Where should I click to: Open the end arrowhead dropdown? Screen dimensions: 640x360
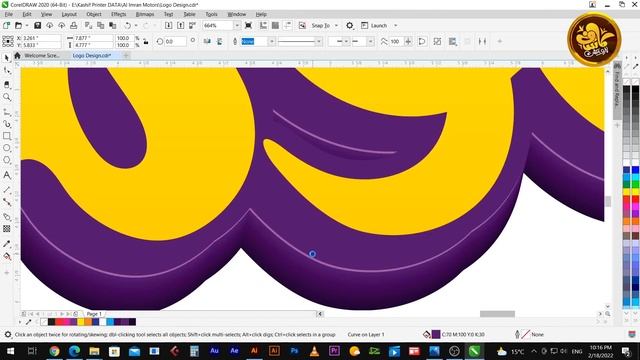(370, 41)
